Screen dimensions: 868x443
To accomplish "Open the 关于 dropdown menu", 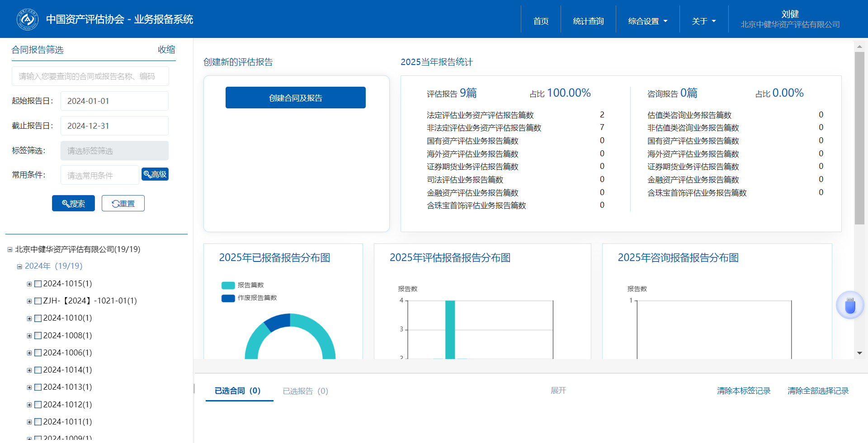I will pyautogui.click(x=703, y=21).
